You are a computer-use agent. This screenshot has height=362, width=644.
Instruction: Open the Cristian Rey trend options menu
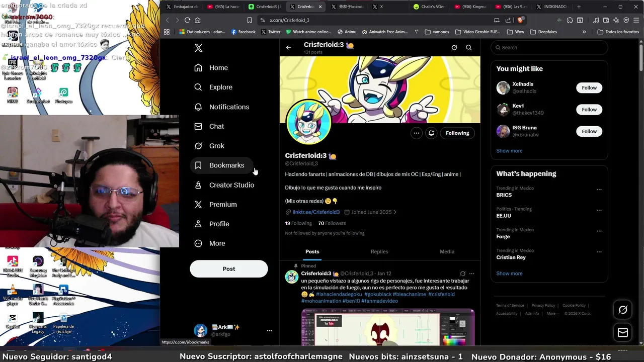[599, 252]
